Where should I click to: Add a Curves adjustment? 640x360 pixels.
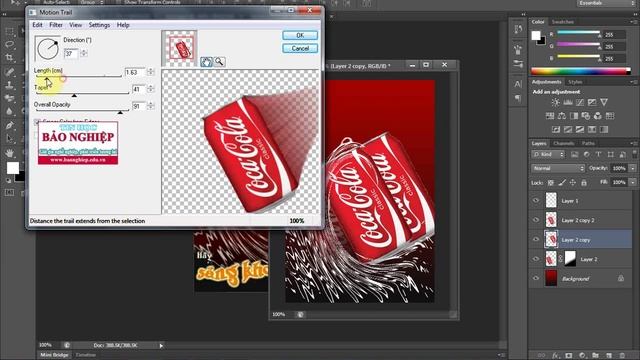click(580, 102)
